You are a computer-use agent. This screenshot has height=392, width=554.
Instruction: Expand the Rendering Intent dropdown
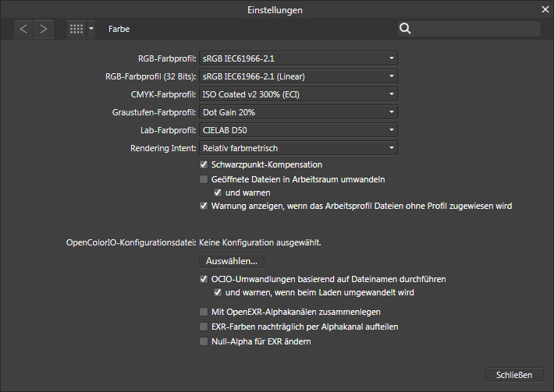(298, 148)
